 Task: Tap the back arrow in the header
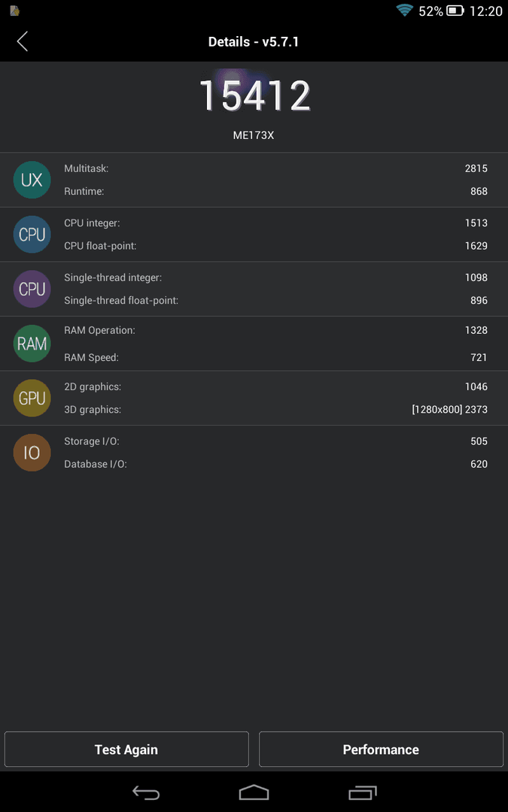click(x=23, y=41)
